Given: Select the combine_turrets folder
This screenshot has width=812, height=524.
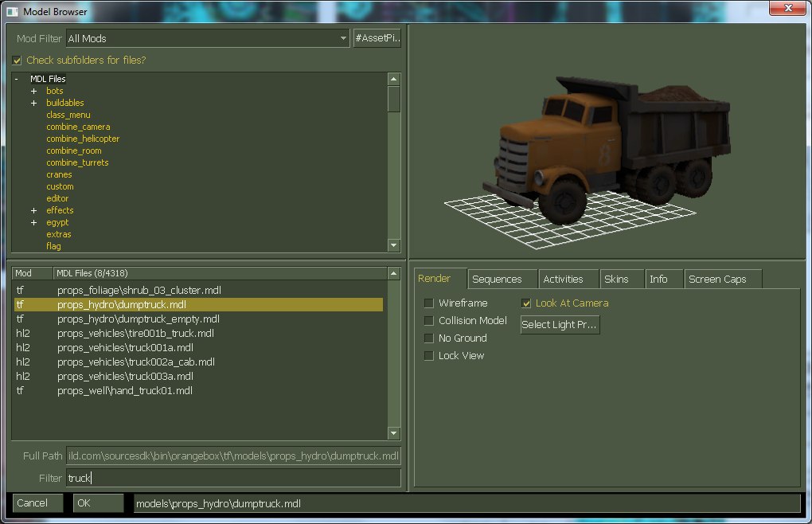Looking at the screenshot, I should click(78, 162).
